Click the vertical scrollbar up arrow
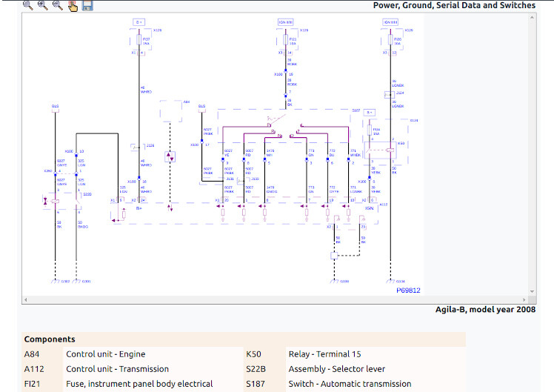 (x=532, y=17)
